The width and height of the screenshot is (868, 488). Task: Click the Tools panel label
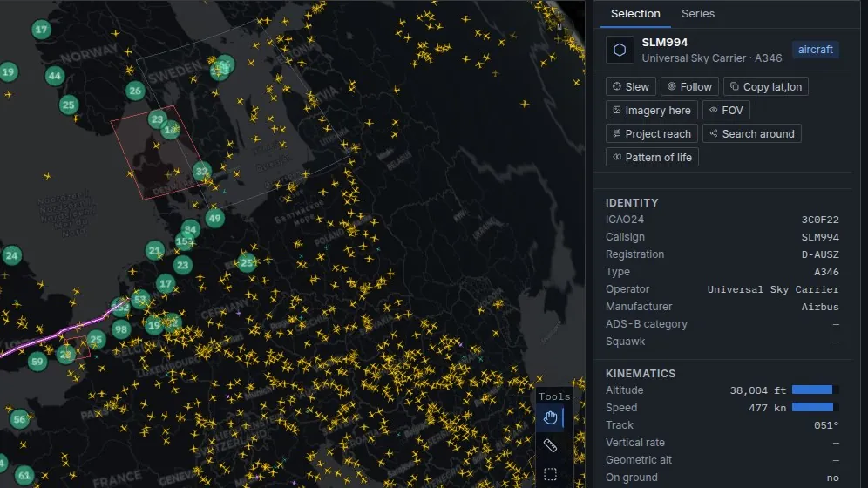554,396
